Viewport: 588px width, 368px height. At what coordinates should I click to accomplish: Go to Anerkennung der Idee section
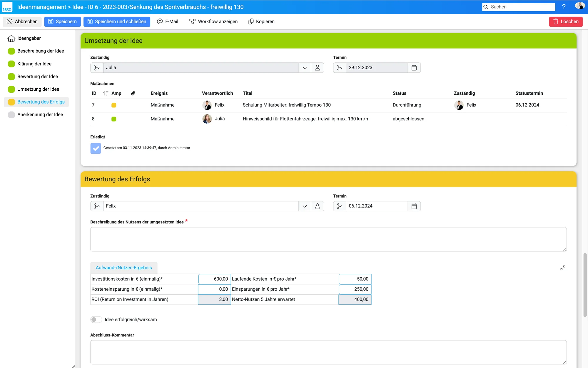click(x=40, y=115)
